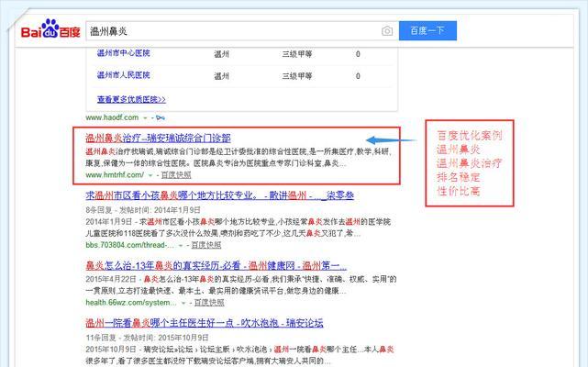This screenshot has height=367, width=588.
Task: Open 百度快照 for www.hmtrhf.com result
Action: (176, 175)
